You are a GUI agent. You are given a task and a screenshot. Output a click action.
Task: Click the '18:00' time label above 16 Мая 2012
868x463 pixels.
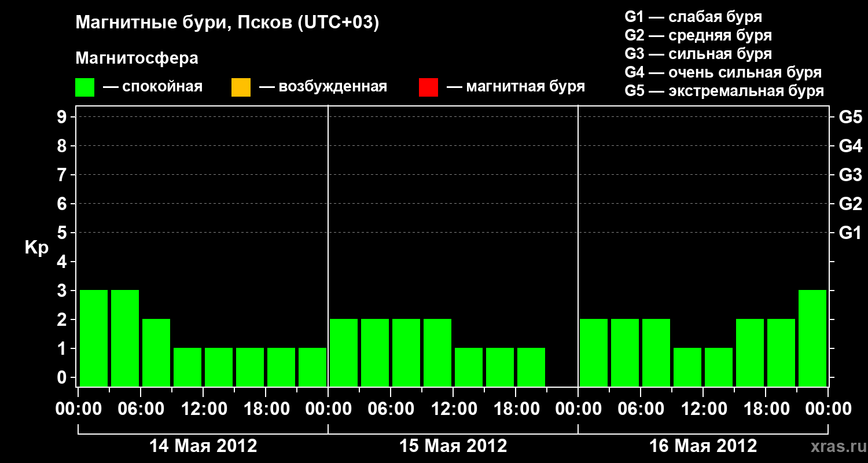pos(766,409)
